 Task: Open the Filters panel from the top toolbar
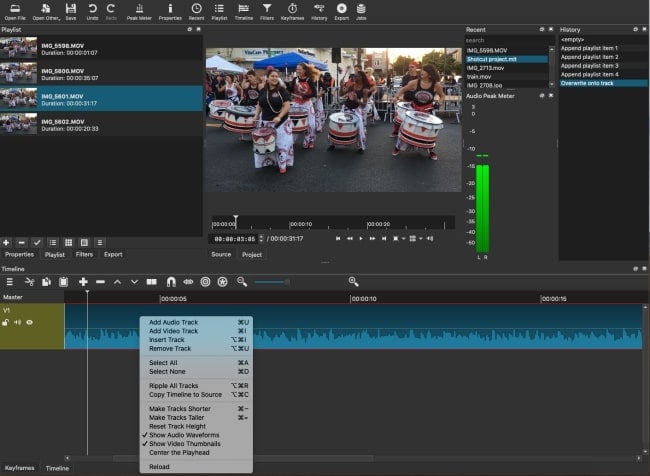(x=267, y=11)
